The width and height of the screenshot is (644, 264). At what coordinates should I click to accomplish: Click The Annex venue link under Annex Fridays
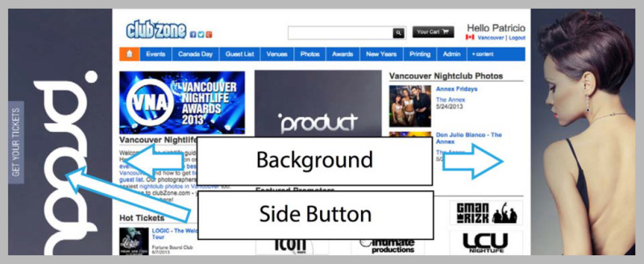(x=450, y=100)
